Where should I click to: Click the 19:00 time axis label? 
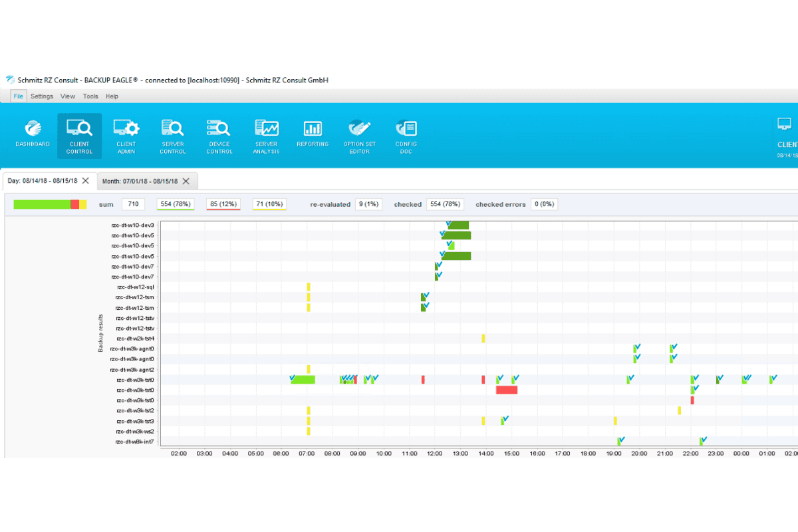[x=614, y=454]
